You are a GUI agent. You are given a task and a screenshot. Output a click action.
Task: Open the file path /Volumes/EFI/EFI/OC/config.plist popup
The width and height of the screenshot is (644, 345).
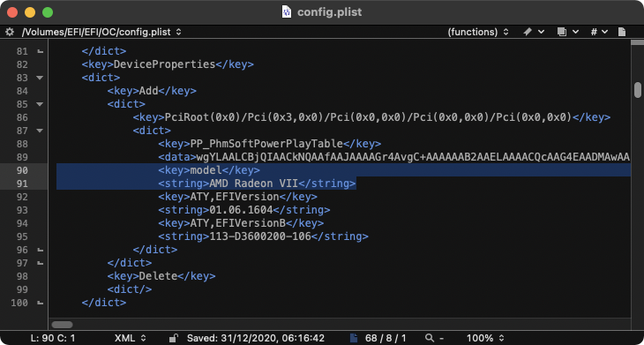[x=101, y=32]
